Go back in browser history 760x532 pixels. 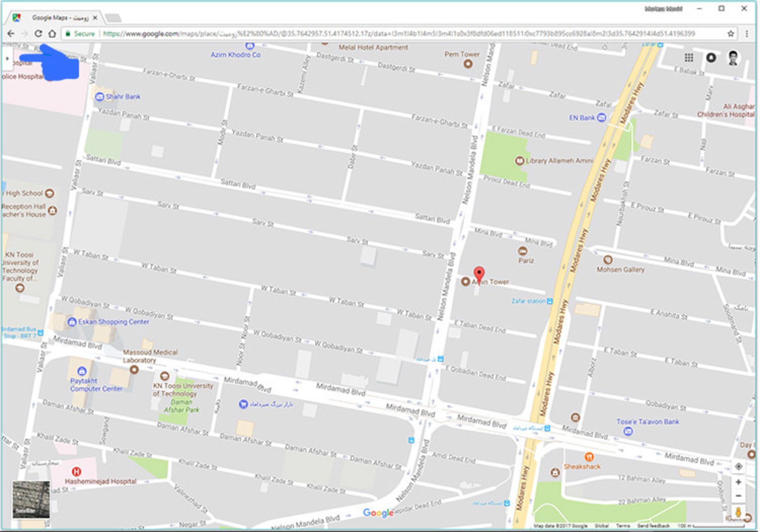(x=11, y=34)
